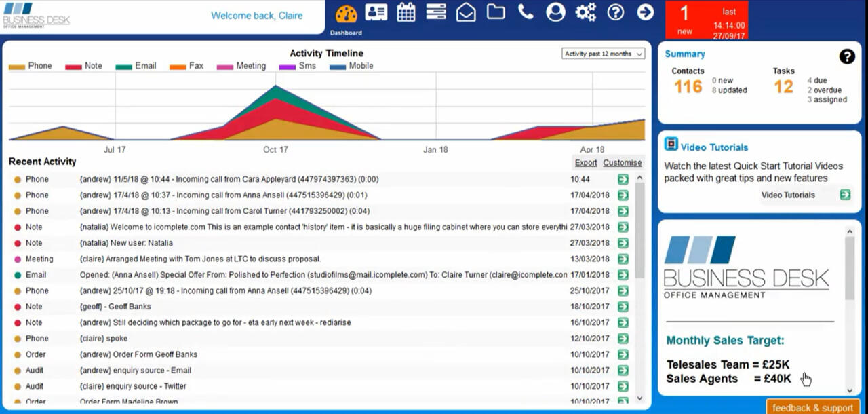Open the Calendar icon in the top toolbar
Viewport: 868px width, 414px height.
pyautogui.click(x=406, y=12)
